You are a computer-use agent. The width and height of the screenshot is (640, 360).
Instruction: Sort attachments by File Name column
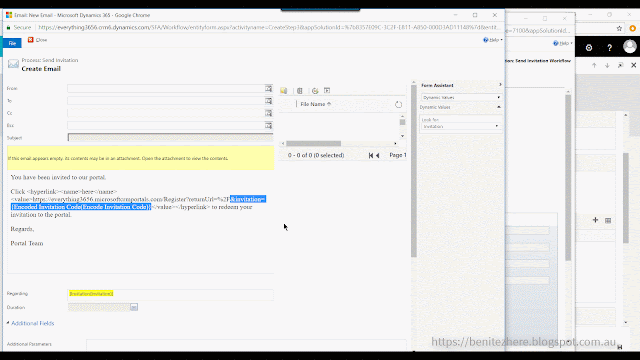tap(316, 104)
